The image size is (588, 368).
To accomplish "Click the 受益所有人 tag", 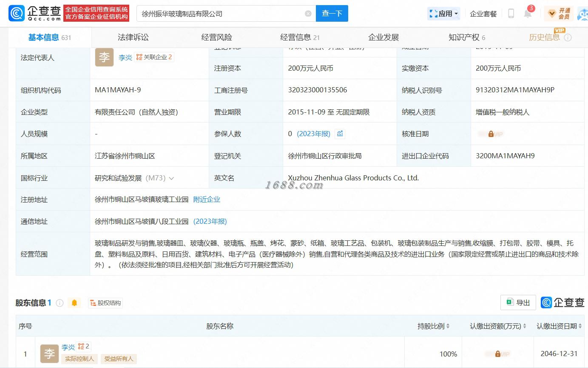I will 119,359.
